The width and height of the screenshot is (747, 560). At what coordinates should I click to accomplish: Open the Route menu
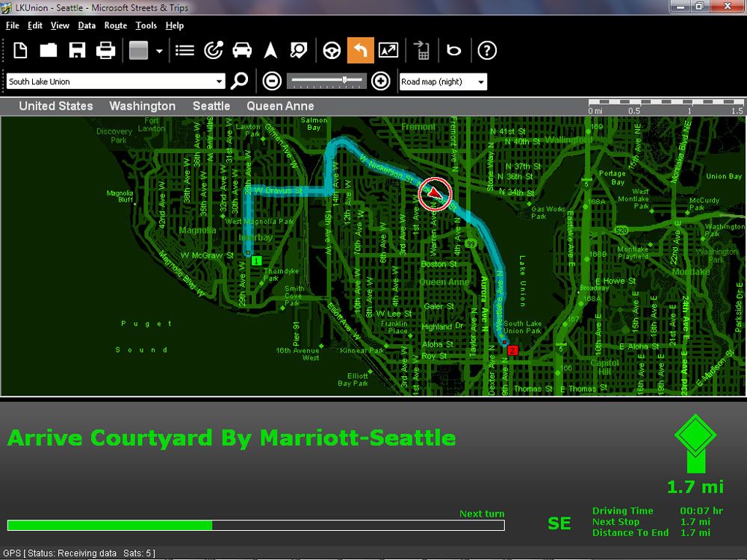click(x=116, y=25)
